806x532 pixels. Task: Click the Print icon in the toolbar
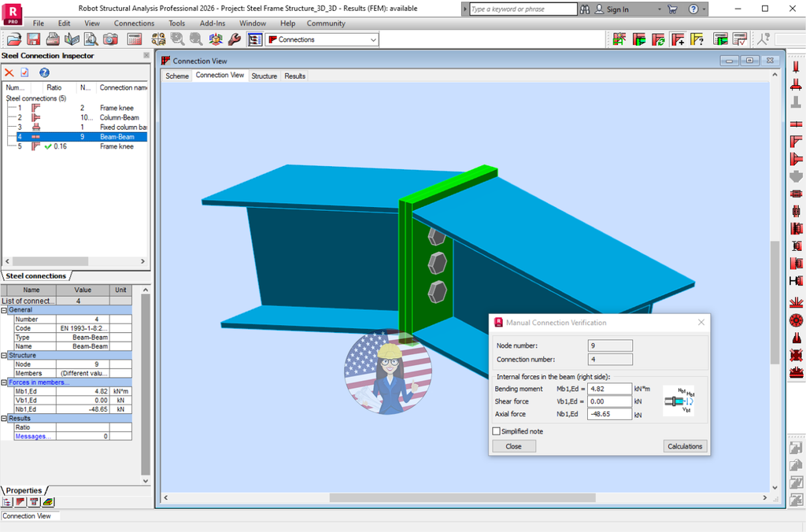tap(53, 39)
